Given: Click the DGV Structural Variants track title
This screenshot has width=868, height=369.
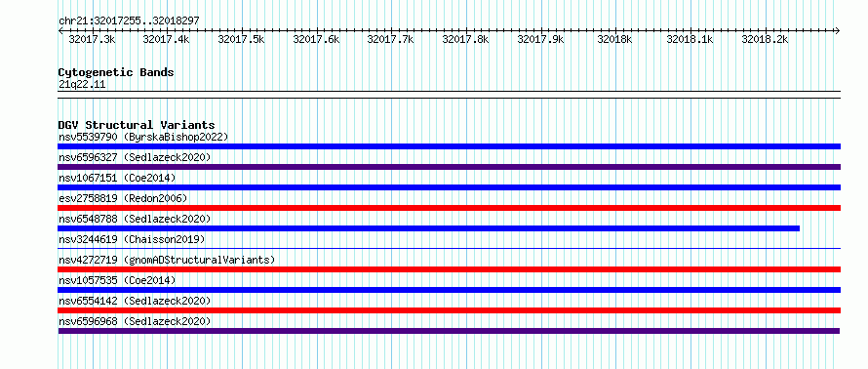Looking at the screenshot, I should click(x=137, y=125).
